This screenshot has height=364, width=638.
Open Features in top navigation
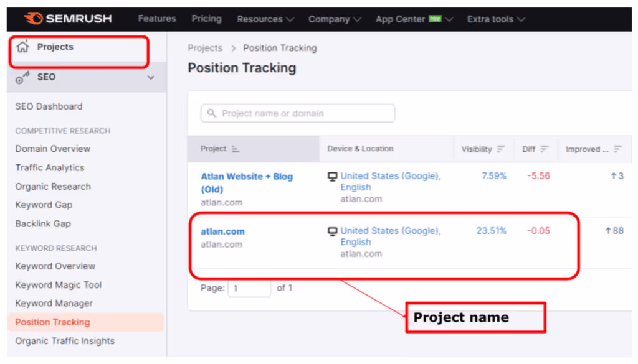[157, 19]
